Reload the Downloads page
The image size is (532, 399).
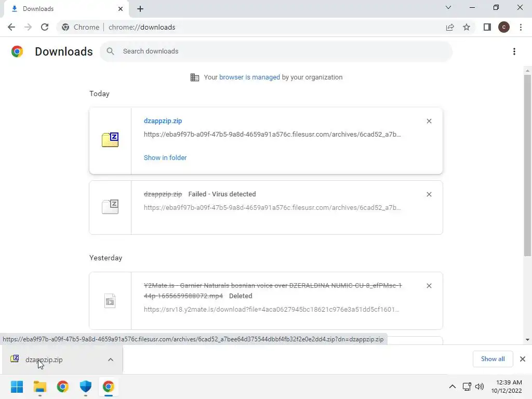pyautogui.click(x=45, y=27)
